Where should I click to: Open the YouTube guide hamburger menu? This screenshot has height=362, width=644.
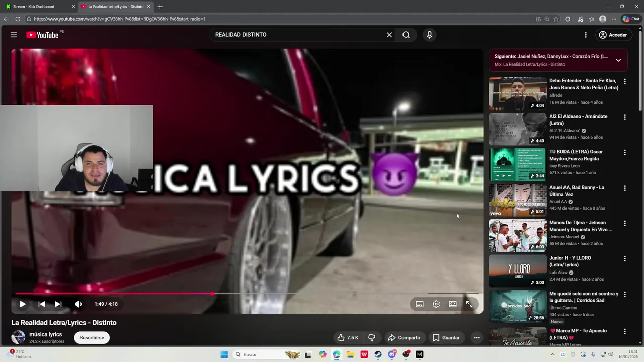[14, 35]
